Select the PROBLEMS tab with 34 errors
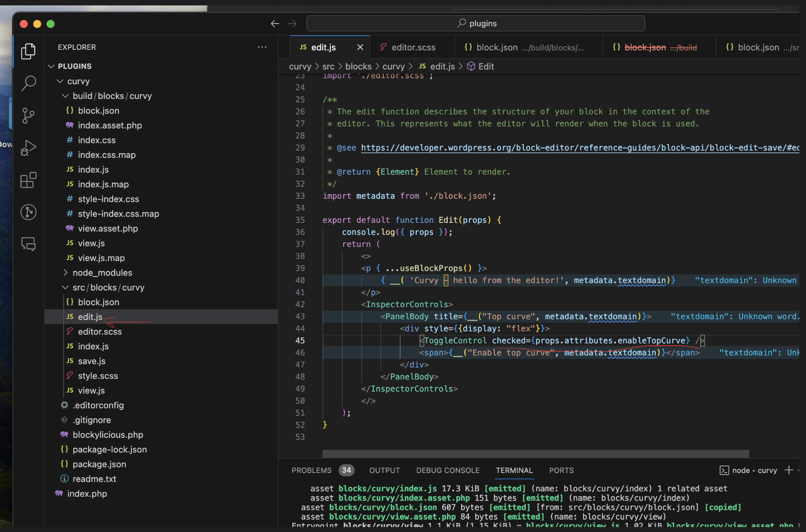Screen dimensions: 806x532 tap(320, 470)
